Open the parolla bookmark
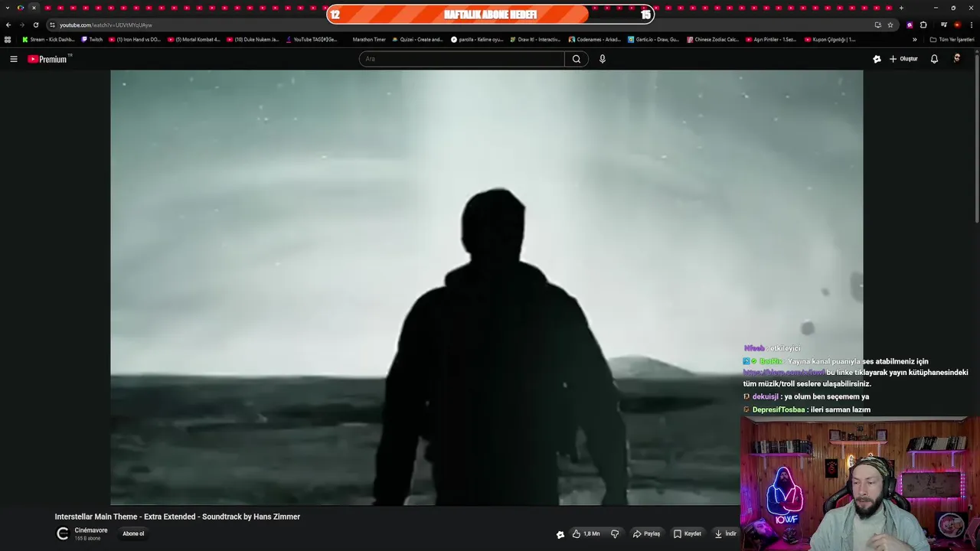The height and width of the screenshot is (551, 980). tap(477, 39)
